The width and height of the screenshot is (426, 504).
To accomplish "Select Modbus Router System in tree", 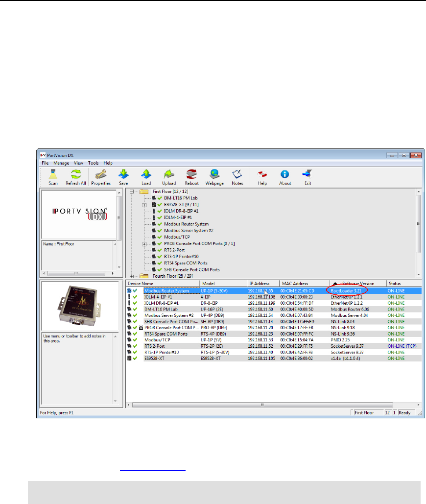I will 187,224.
